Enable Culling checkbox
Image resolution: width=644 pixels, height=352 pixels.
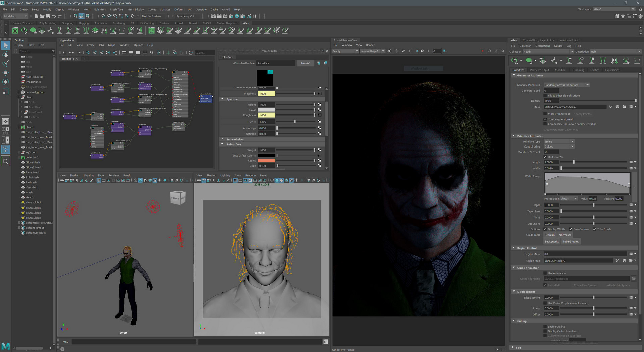pos(545,327)
